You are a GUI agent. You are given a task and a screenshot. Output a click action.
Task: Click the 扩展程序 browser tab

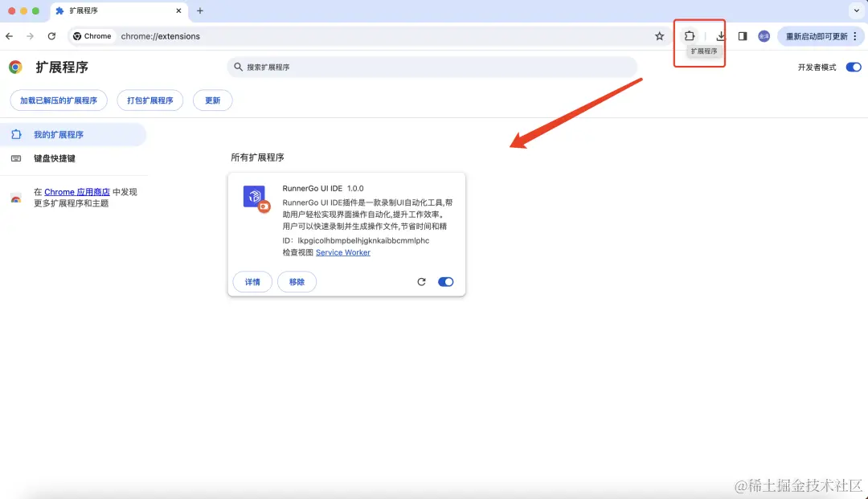[x=118, y=10]
